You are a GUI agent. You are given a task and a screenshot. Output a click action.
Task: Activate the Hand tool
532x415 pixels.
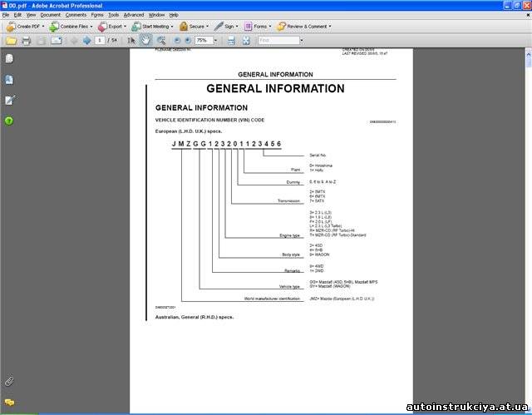click(145, 41)
